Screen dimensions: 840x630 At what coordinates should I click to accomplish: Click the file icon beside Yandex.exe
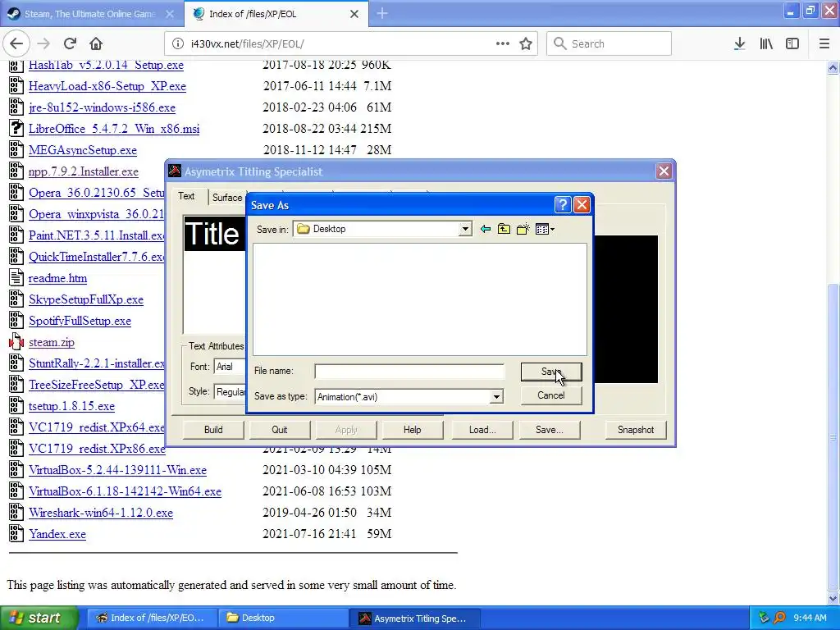point(16,533)
